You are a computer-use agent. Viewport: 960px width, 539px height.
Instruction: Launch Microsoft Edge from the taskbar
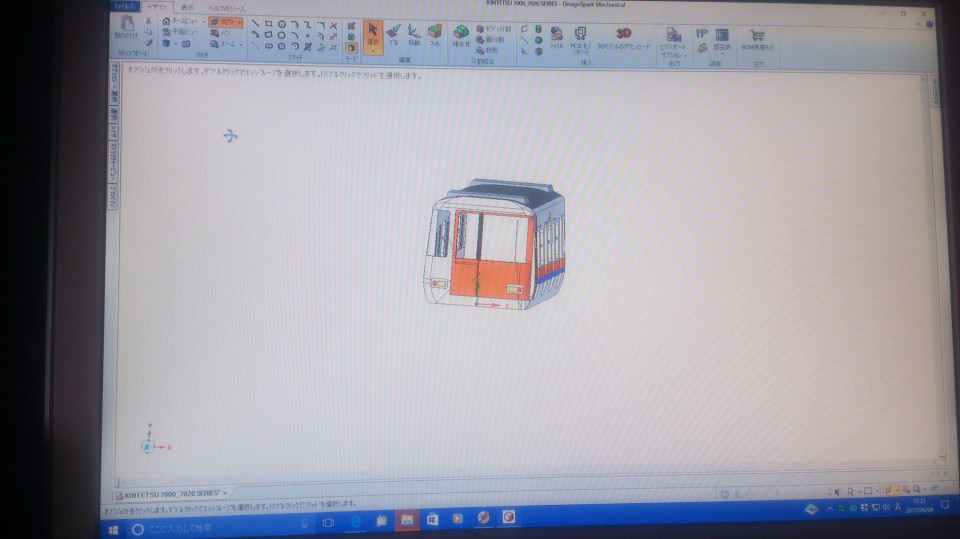pos(356,522)
